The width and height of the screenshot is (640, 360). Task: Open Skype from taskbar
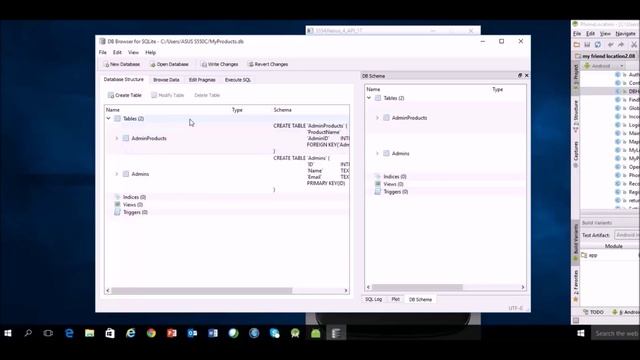point(274,333)
